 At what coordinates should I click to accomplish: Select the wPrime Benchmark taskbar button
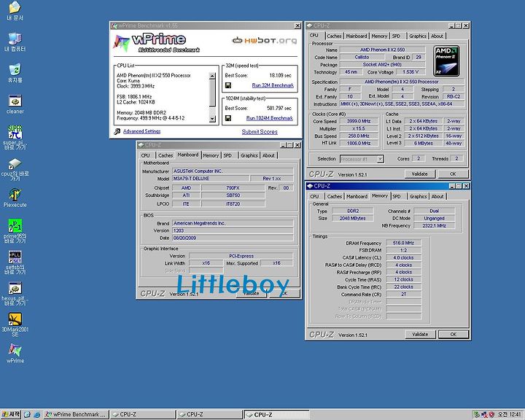77,415
